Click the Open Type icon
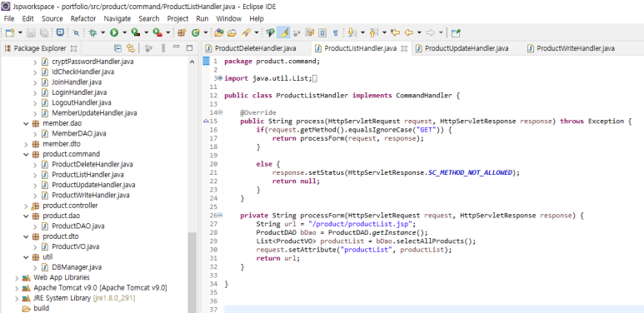 click(x=219, y=32)
